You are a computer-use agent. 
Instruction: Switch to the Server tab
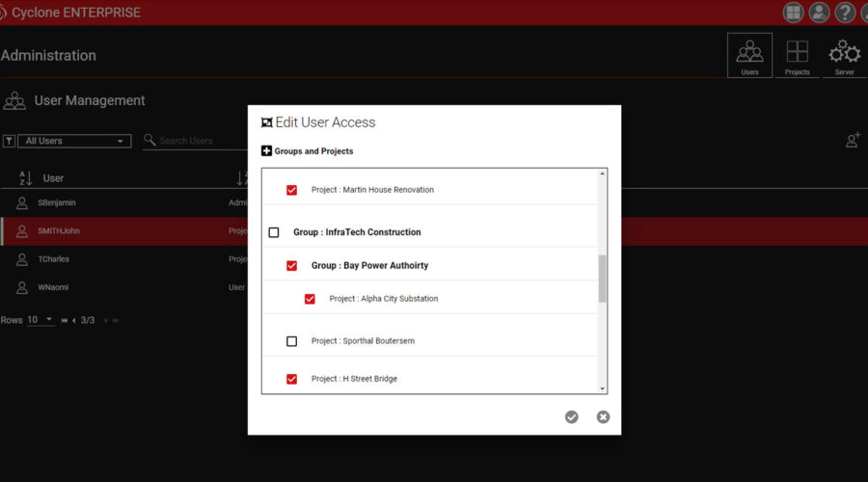coord(844,56)
